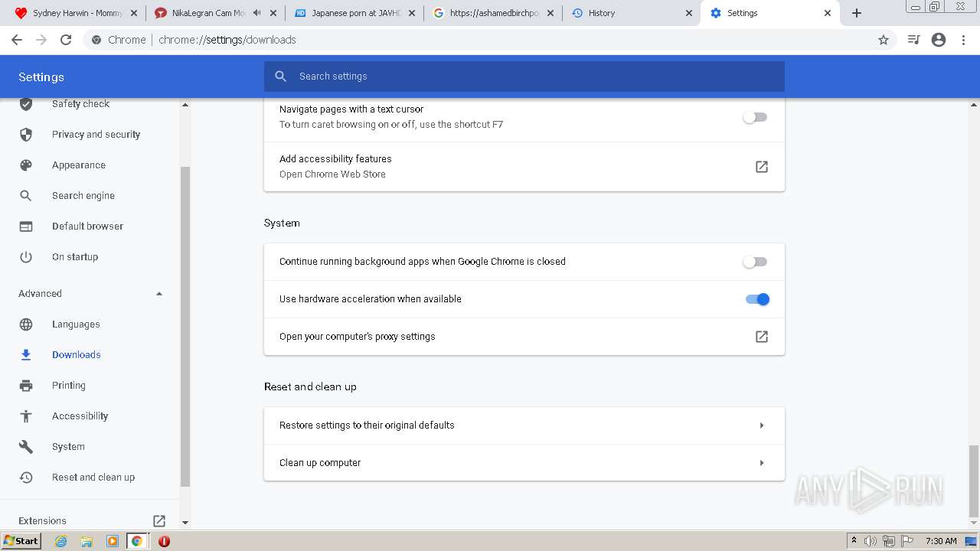Image resolution: width=980 pixels, height=551 pixels.
Task: Open the profile avatar icon
Action: (939, 40)
